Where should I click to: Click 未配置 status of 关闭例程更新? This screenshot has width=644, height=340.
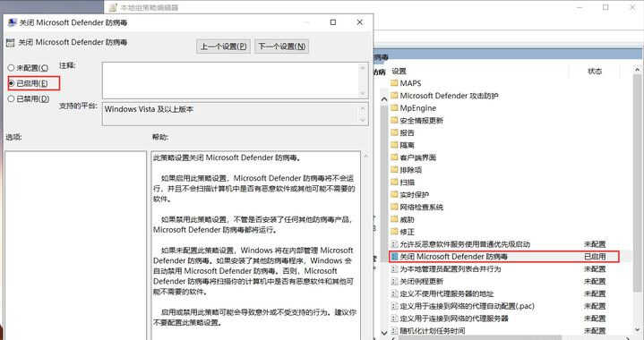point(595,281)
